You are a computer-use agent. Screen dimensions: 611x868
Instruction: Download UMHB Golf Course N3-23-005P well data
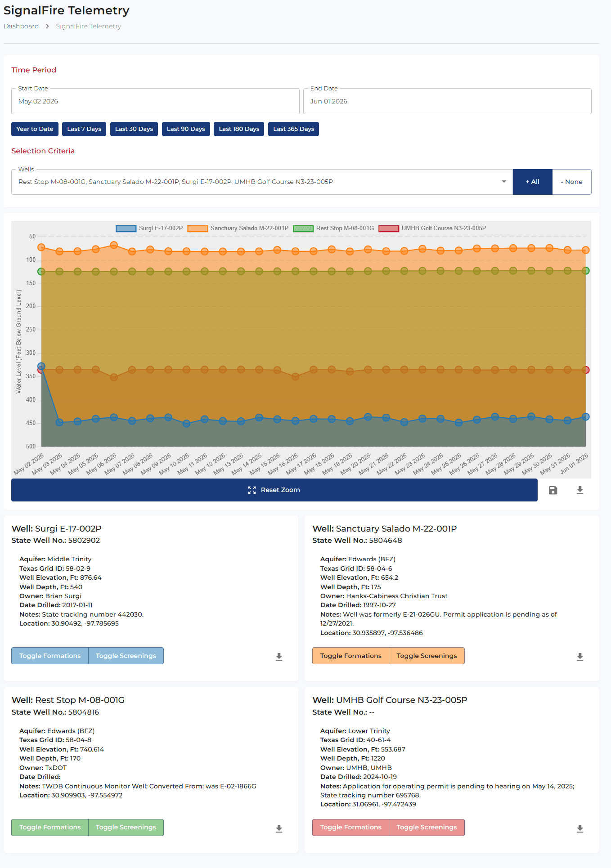pos(580,828)
